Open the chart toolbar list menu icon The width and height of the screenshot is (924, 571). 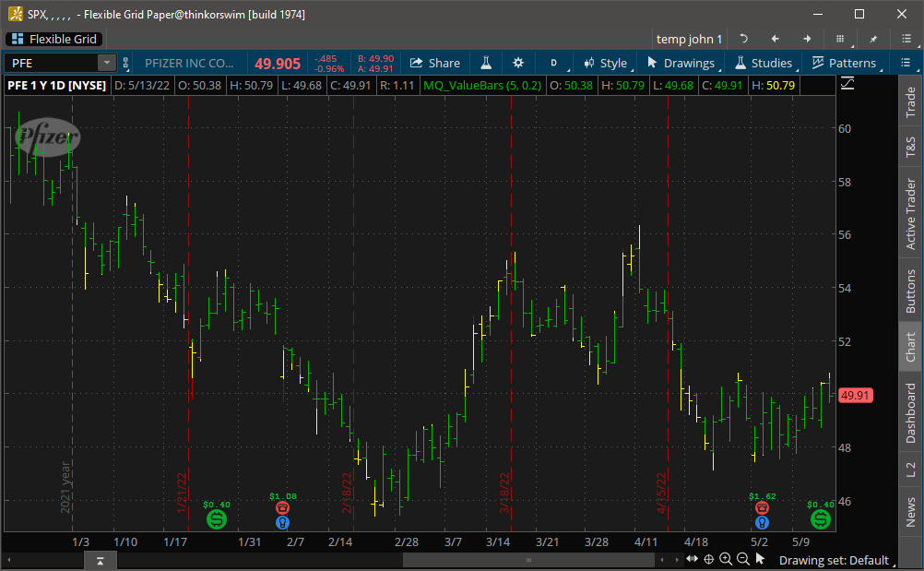[x=906, y=63]
